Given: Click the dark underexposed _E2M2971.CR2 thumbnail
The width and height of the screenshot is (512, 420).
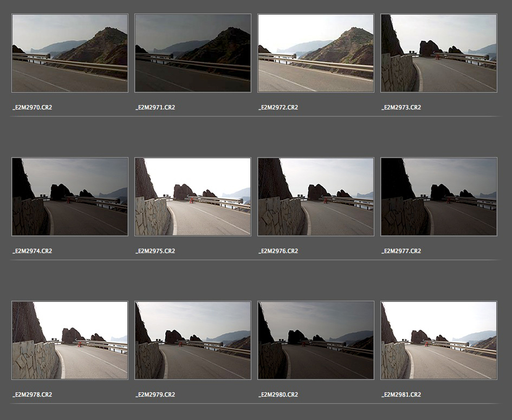Looking at the screenshot, I should pyautogui.click(x=192, y=53).
